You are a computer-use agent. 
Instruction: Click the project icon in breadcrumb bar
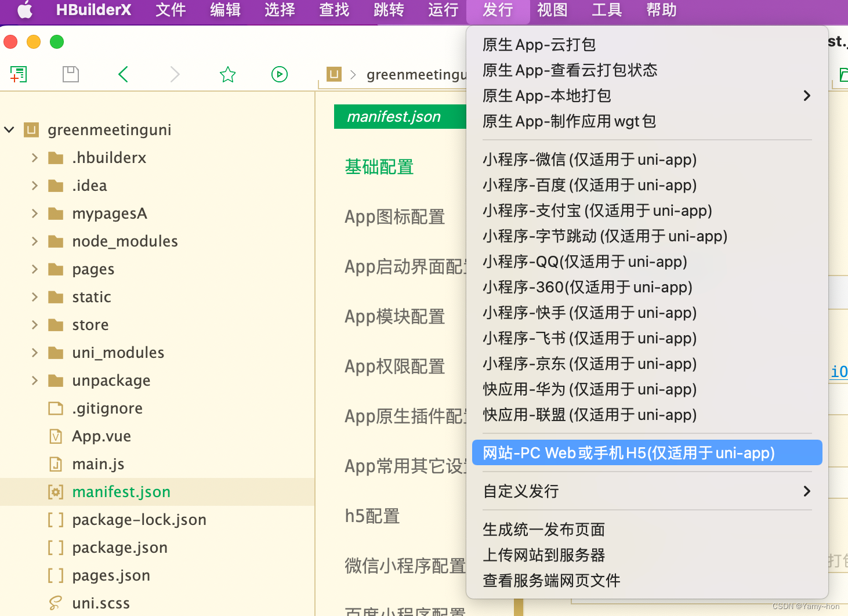click(x=334, y=74)
